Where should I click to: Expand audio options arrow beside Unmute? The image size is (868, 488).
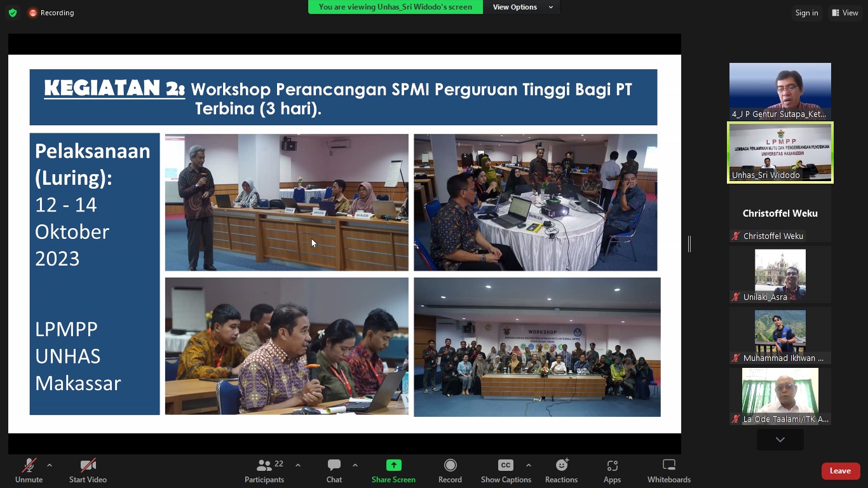point(50,465)
